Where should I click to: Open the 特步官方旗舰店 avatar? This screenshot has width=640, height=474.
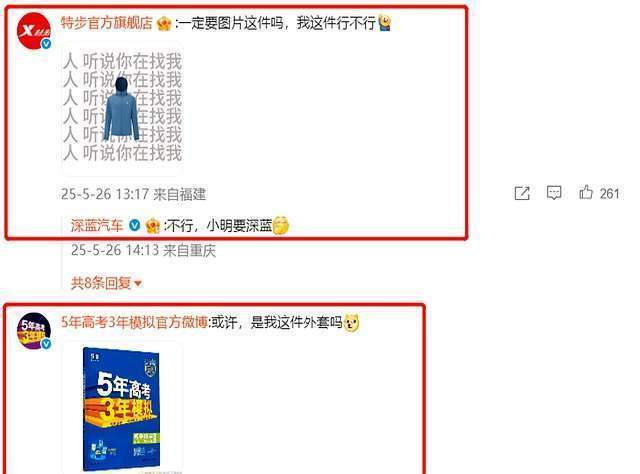pyautogui.click(x=34, y=31)
